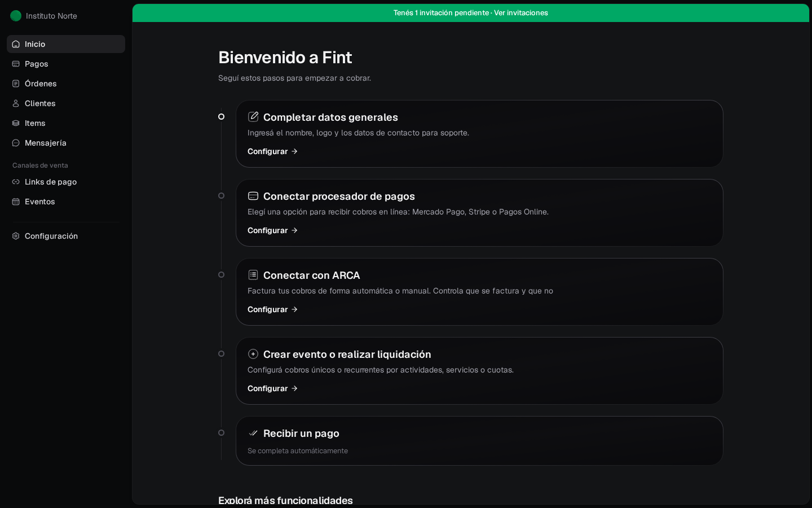Click the Items stack icon
The image size is (812, 508).
[16, 123]
